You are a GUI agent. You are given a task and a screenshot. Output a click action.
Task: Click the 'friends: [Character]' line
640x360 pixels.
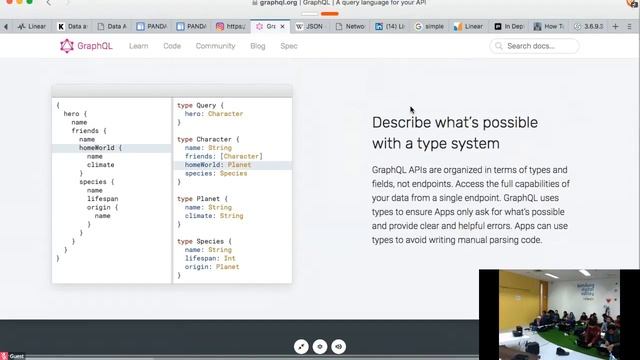[x=224, y=156]
